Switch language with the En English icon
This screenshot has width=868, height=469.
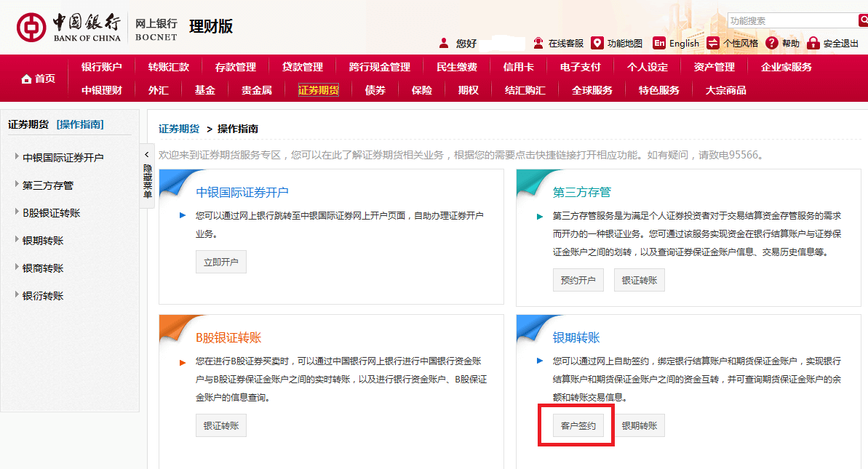coord(658,43)
